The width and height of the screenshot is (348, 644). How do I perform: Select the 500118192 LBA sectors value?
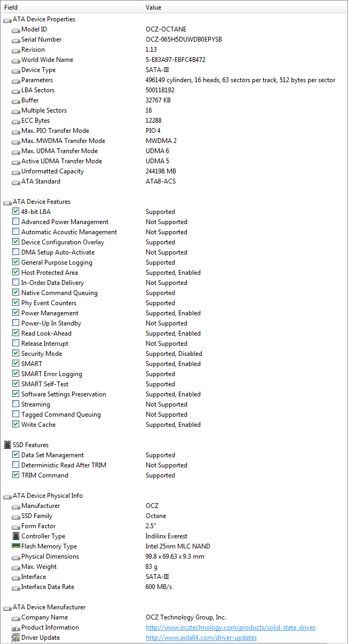pos(160,90)
